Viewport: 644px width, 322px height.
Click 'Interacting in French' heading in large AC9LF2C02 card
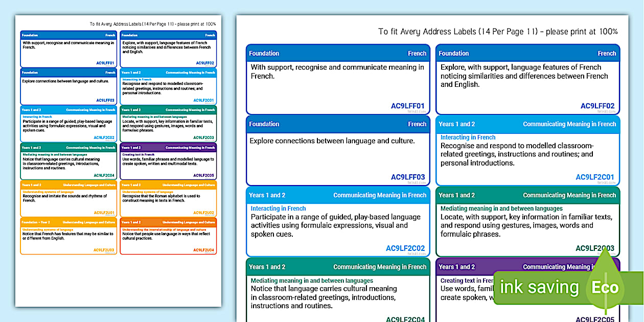click(278, 209)
